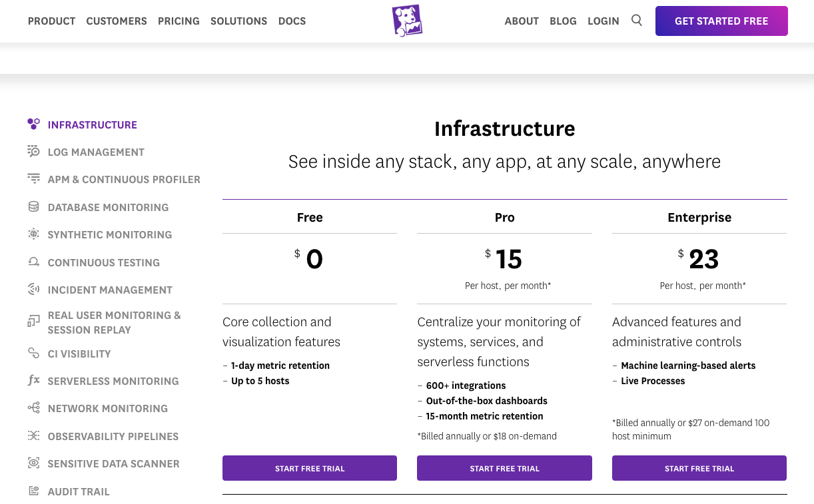This screenshot has width=814, height=504.
Task: Start free trial for the Enterprise plan
Action: [699, 468]
